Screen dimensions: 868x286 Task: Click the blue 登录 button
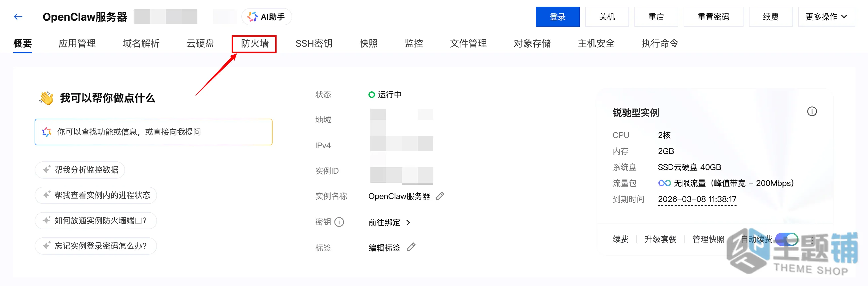coord(557,17)
